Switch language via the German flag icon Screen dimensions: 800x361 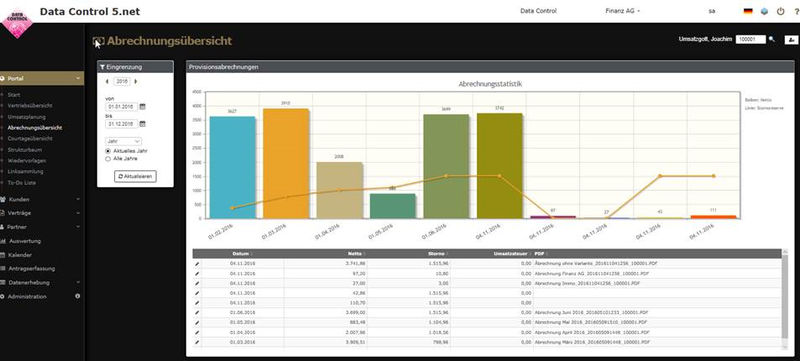[x=748, y=11]
